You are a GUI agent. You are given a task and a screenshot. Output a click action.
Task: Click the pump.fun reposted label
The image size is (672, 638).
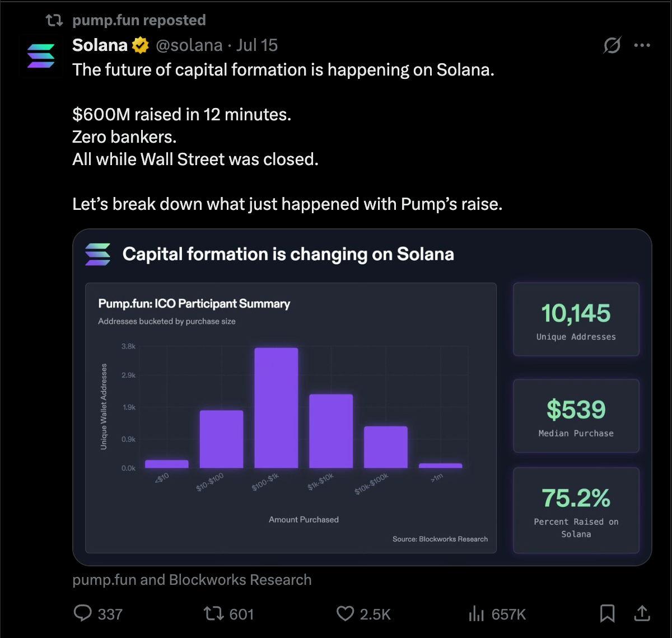coord(139,20)
